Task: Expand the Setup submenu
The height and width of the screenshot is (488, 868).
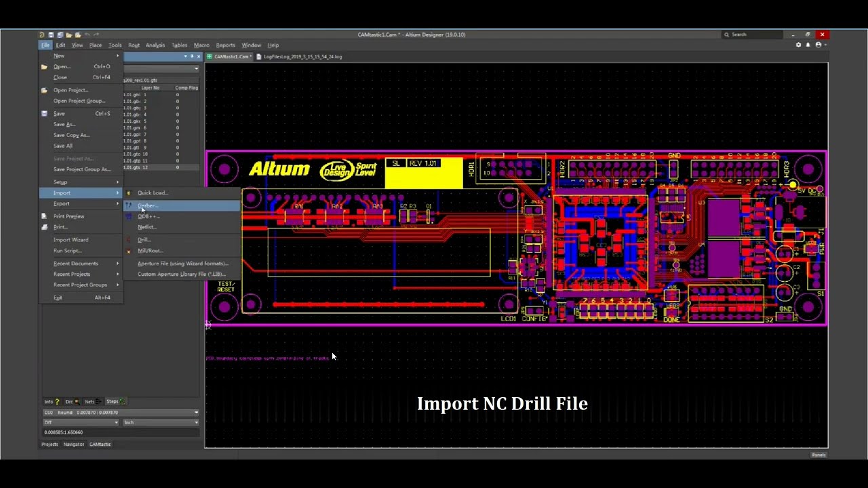Action: 81,182
